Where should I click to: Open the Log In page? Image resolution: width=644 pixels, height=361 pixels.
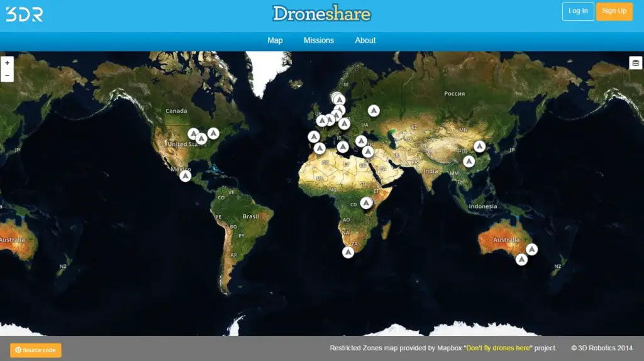(x=578, y=11)
